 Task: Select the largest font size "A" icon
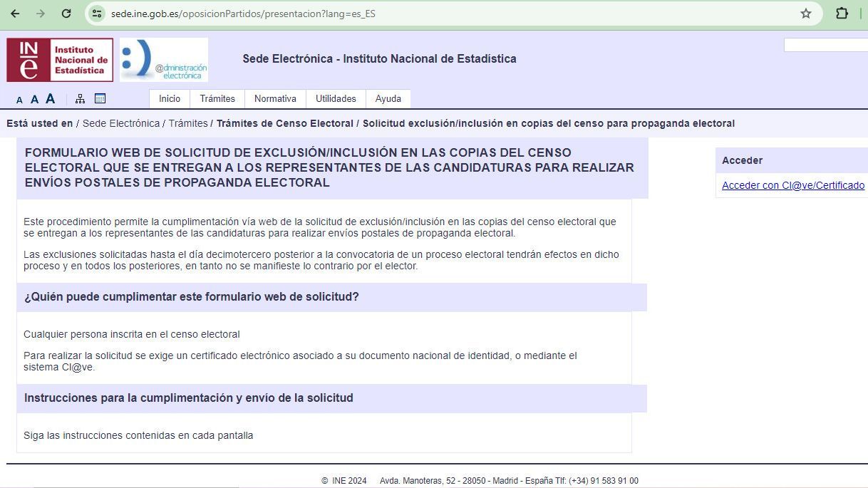coord(50,99)
